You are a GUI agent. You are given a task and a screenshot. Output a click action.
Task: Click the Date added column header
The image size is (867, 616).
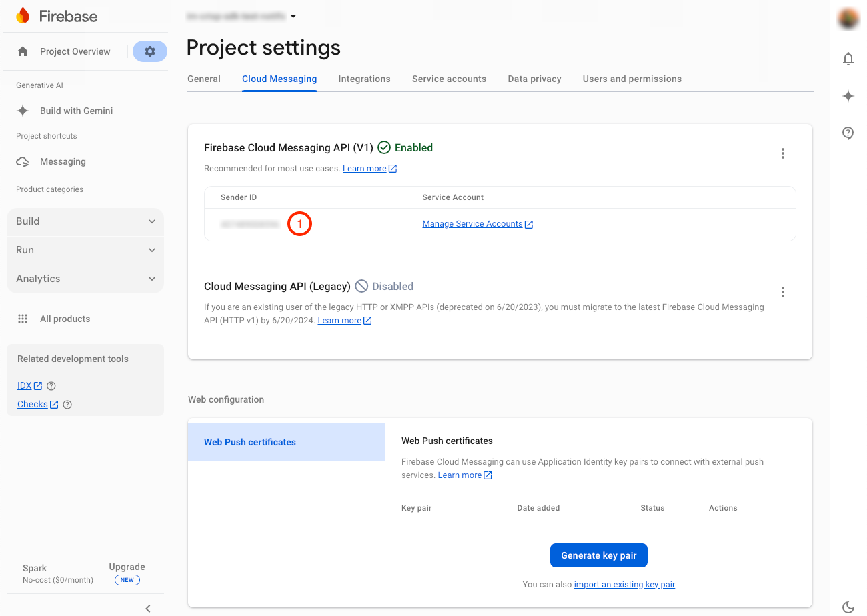click(x=538, y=508)
